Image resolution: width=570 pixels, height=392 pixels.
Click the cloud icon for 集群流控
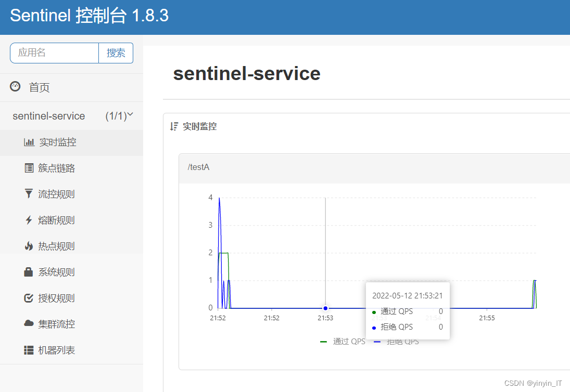coord(29,323)
